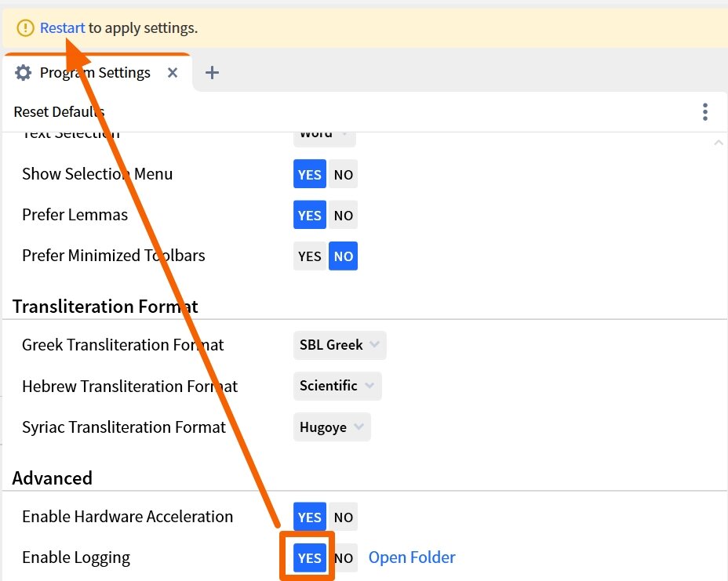This screenshot has width=728, height=581.
Task: Click YES for Show Selection Menu
Action: tap(310, 175)
